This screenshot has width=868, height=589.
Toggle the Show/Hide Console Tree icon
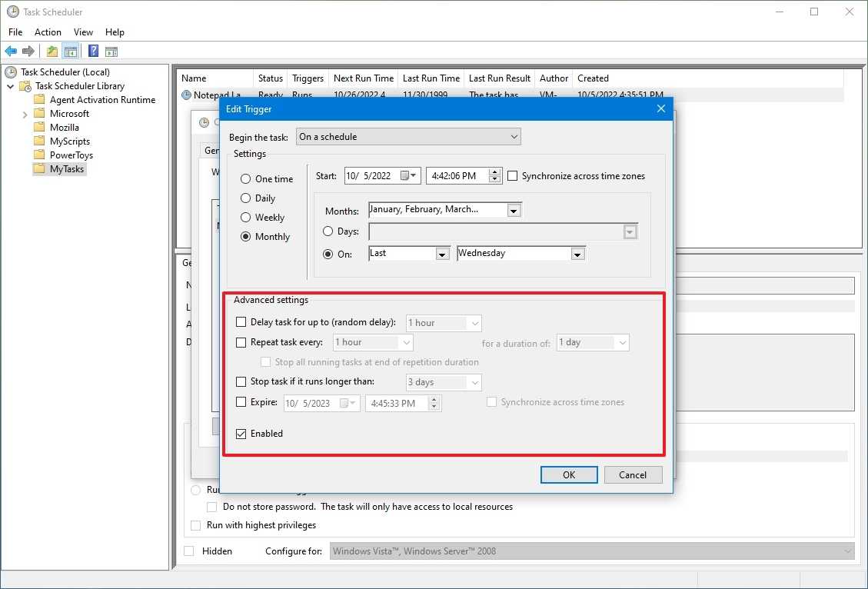(70, 52)
